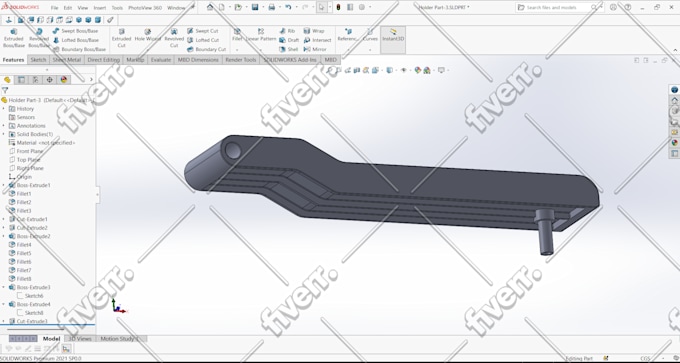Open the Insert menu
Image resolution: width=680 pixels, height=363 pixels.
coord(100,8)
